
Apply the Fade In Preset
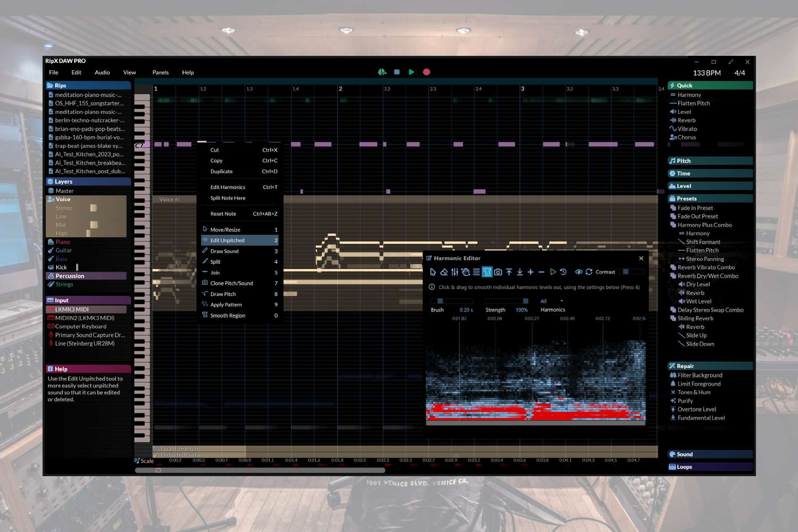(695, 207)
